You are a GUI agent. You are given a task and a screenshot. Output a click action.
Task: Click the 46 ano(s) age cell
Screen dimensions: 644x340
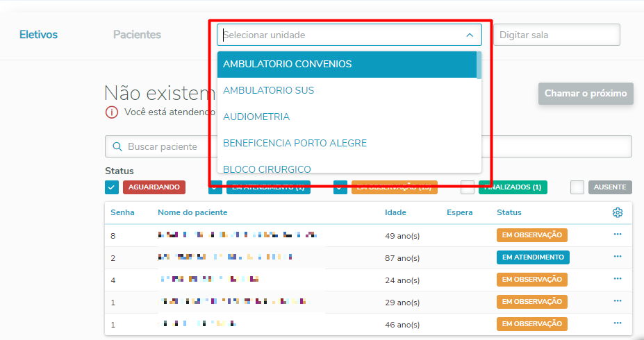[x=402, y=325]
